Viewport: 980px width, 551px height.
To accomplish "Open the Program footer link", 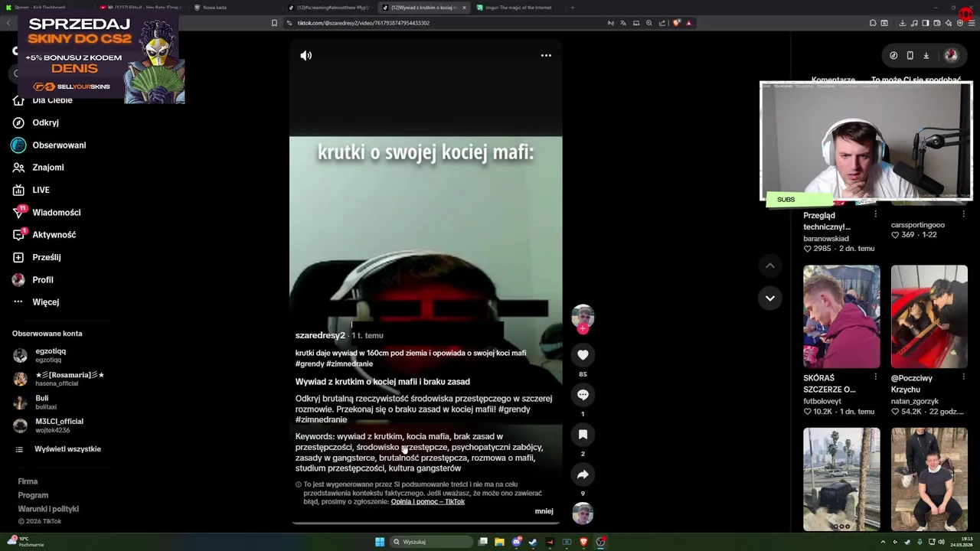I will (x=33, y=495).
